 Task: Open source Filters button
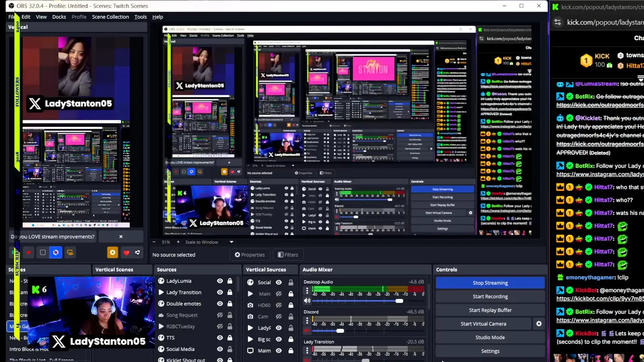(288, 254)
